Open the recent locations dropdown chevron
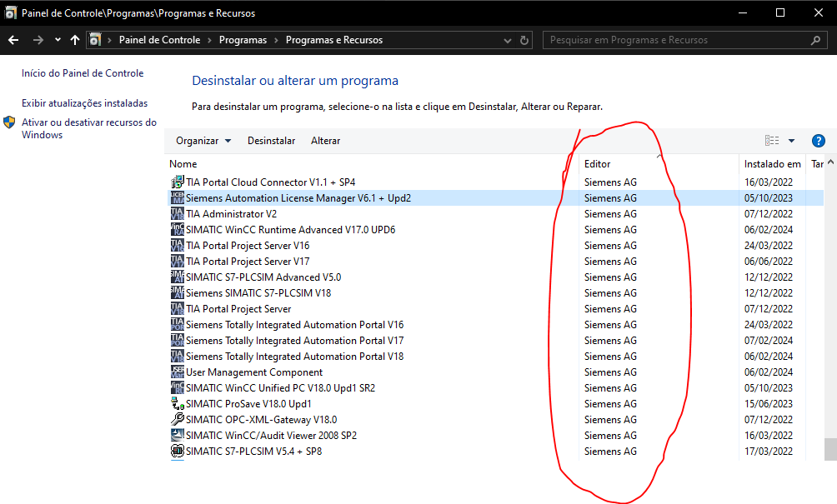Screen dimensions: 837x504 pos(58,40)
